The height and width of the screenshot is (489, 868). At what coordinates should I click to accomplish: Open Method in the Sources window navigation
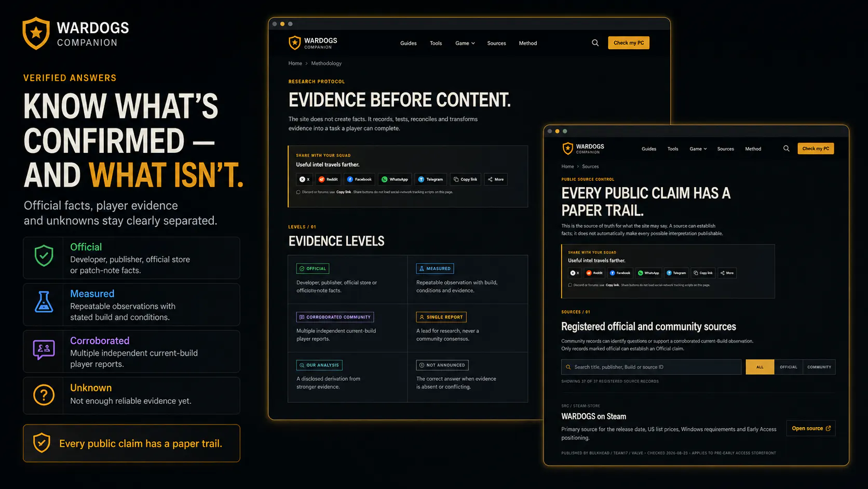pyautogui.click(x=753, y=149)
